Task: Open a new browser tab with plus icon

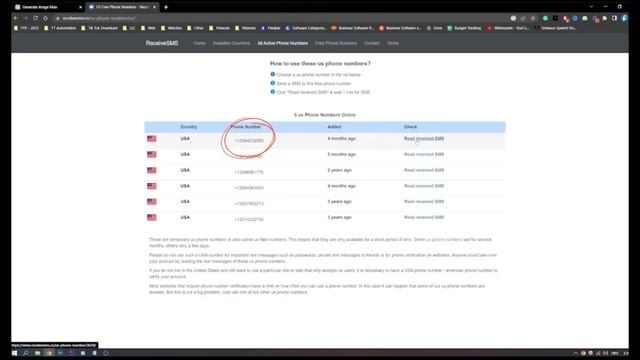Action: pyautogui.click(x=166, y=7)
